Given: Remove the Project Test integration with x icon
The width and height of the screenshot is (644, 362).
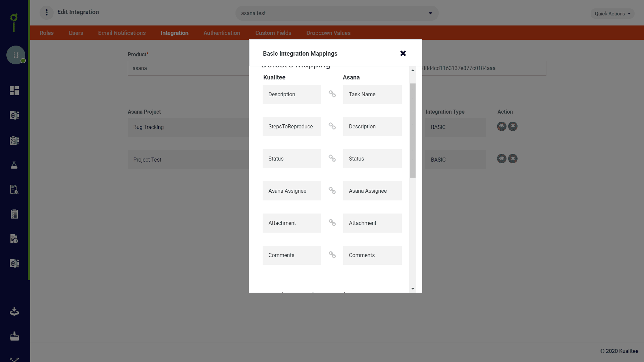Looking at the screenshot, I should point(513,159).
